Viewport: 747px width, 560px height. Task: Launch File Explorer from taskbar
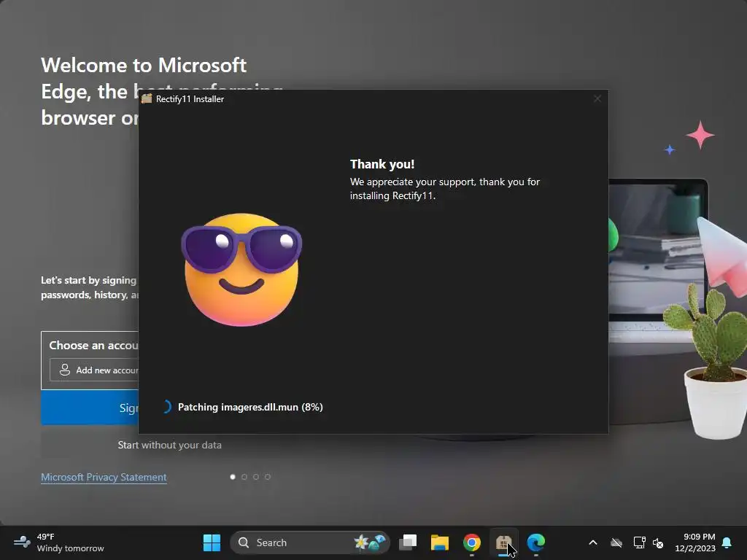[x=440, y=542]
